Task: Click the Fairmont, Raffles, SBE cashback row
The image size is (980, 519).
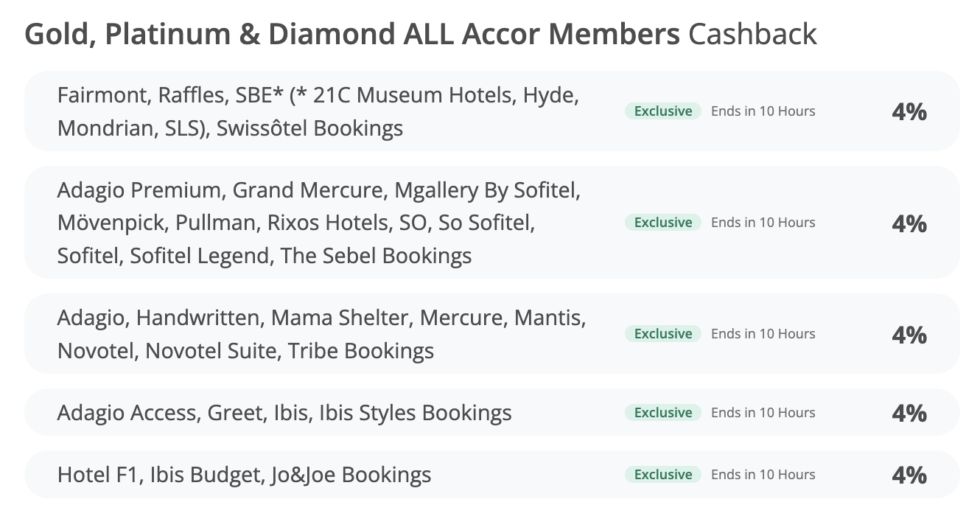Action: (x=317, y=111)
